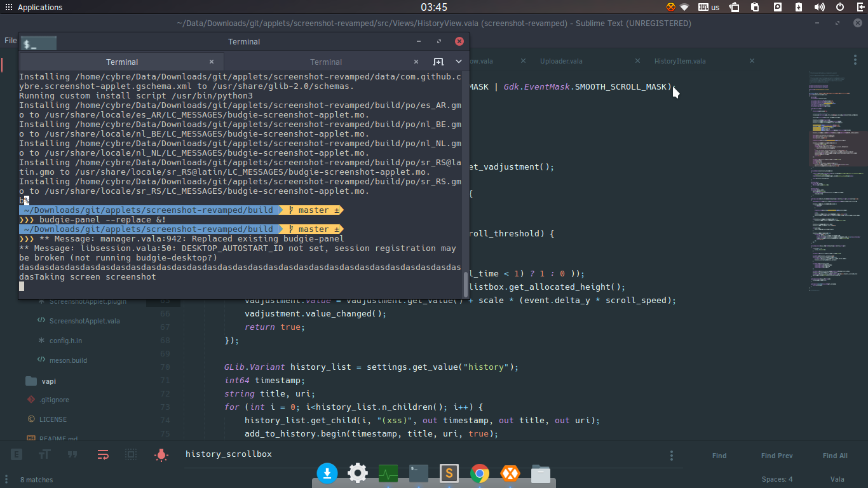Image resolution: width=868 pixels, height=488 pixels.
Task: Open the clipboard tray icon
Action: (x=755, y=7)
